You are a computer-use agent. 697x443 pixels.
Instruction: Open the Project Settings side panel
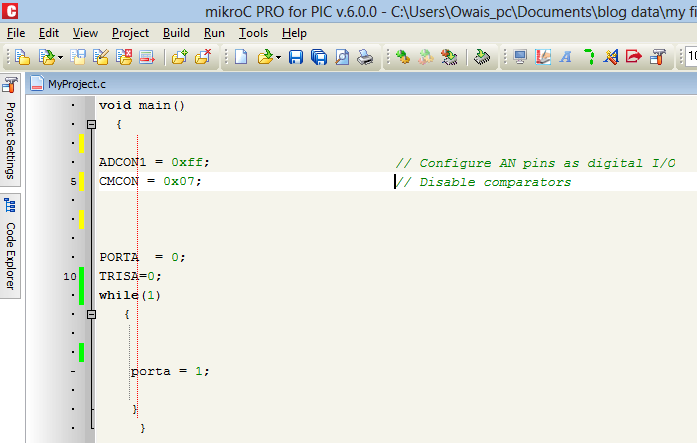click(x=10, y=130)
